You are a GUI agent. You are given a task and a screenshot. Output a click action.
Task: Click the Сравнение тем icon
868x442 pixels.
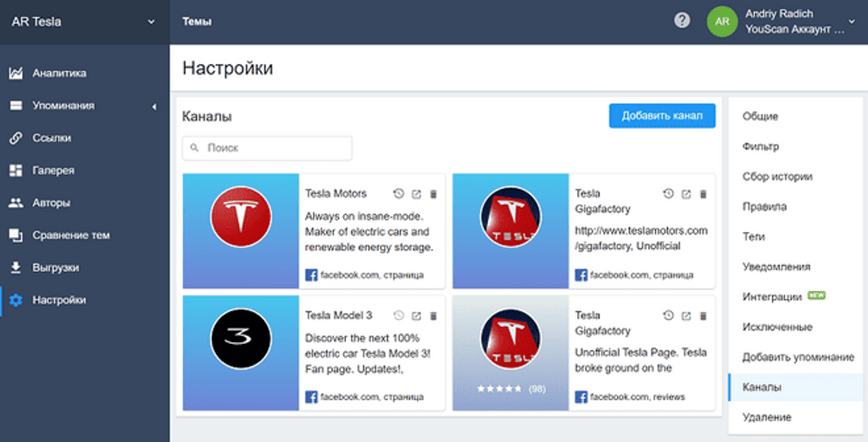coord(16,235)
